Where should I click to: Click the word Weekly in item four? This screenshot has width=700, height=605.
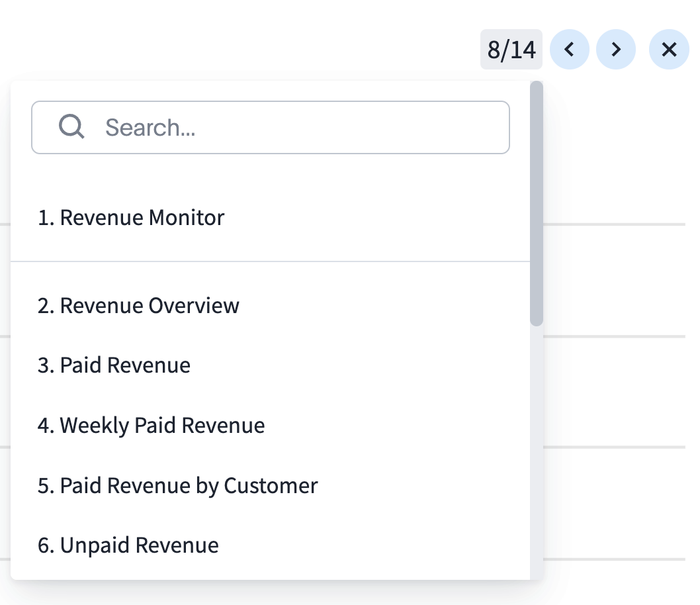95,426
